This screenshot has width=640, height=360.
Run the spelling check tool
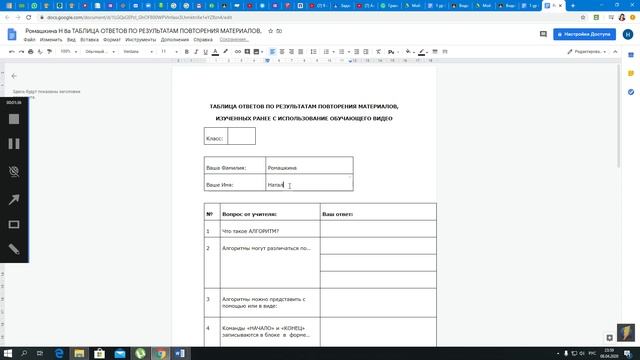click(40, 52)
